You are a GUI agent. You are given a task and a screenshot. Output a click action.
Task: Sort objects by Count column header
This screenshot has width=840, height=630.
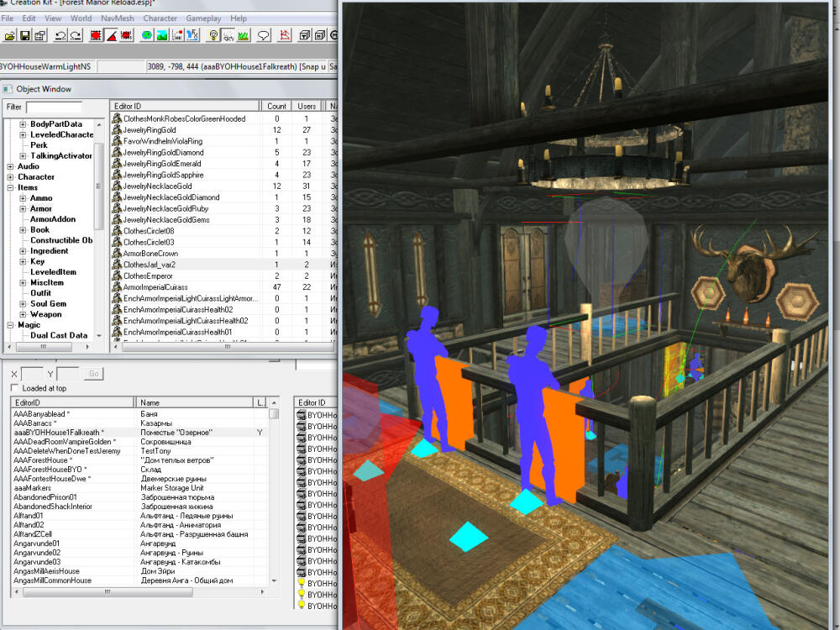(x=276, y=106)
